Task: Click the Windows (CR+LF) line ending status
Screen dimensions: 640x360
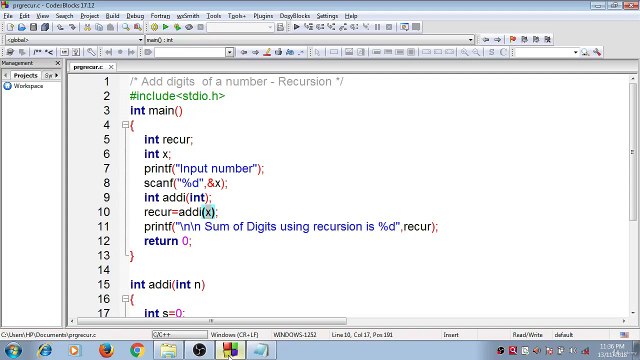Action: pos(234,335)
